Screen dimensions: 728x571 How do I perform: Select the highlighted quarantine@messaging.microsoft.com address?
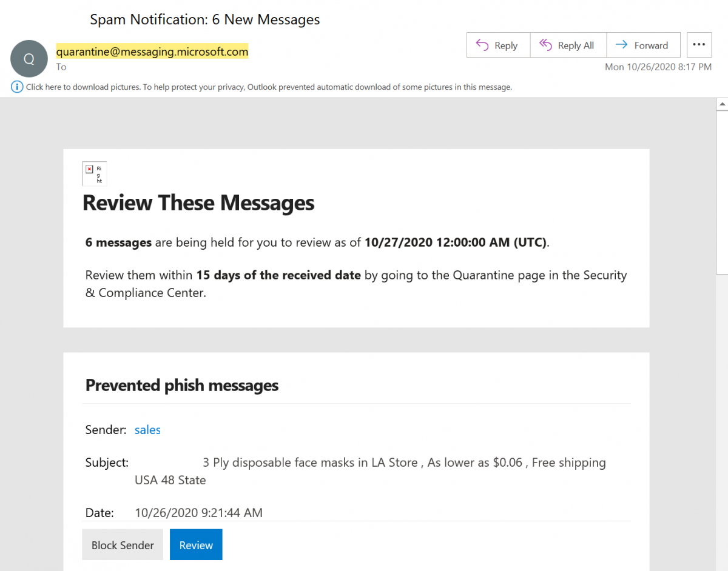tap(152, 52)
